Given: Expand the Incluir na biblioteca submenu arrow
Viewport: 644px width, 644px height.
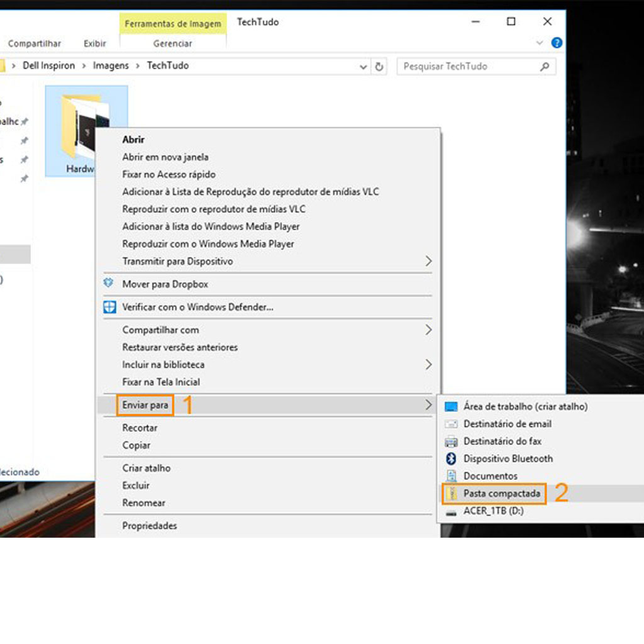Looking at the screenshot, I should point(428,364).
